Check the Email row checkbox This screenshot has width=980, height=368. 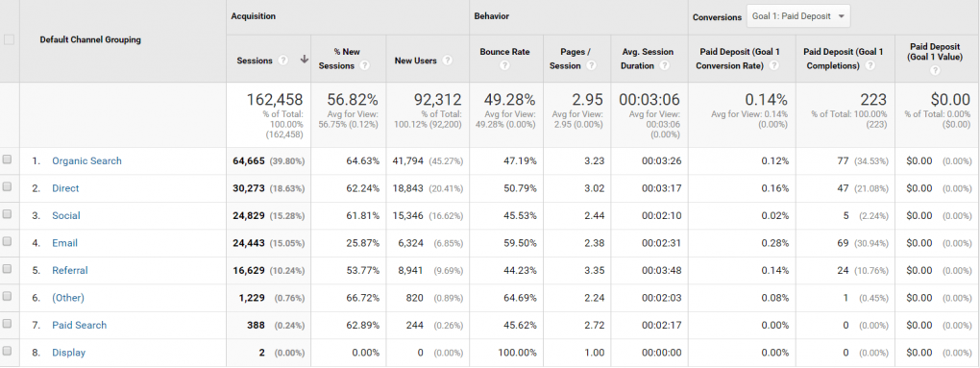tap(8, 242)
